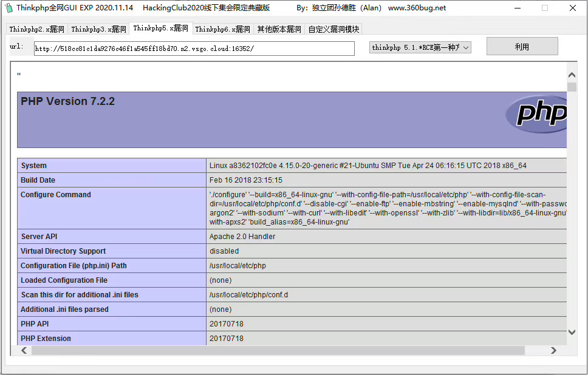Click 20170718 value beside PHP API
This screenshot has height=375, width=588.
pyautogui.click(x=227, y=324)
